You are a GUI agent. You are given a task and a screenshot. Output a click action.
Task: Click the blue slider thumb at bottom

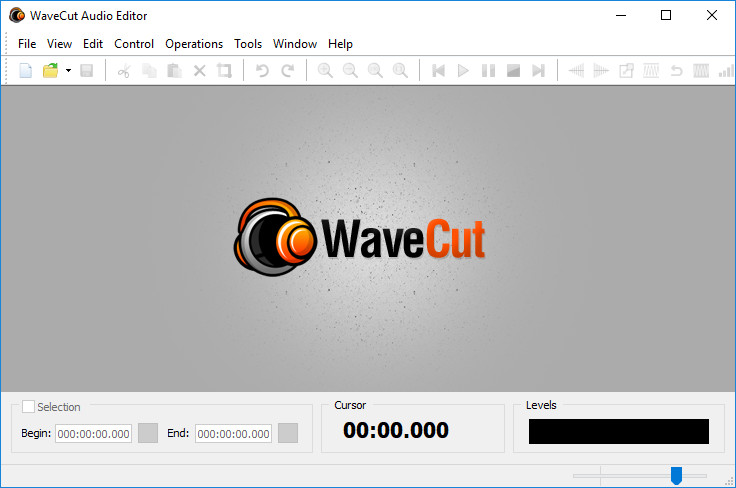676,475
